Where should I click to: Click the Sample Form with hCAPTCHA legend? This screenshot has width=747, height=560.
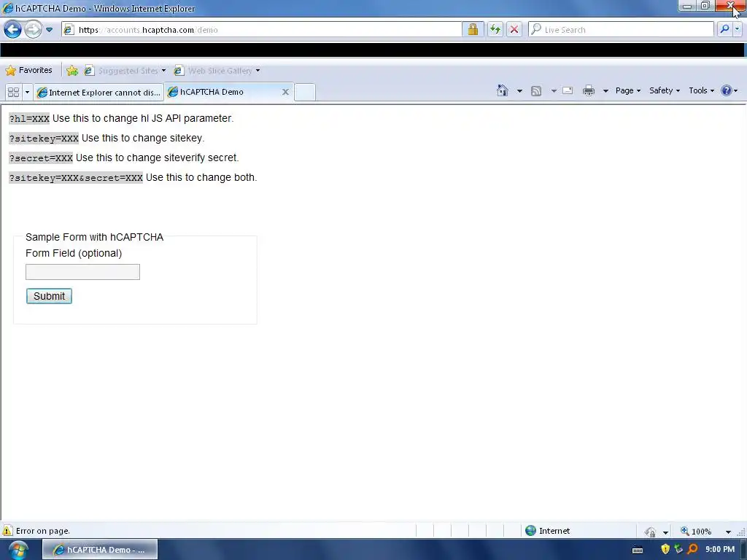tap(94, 237)
